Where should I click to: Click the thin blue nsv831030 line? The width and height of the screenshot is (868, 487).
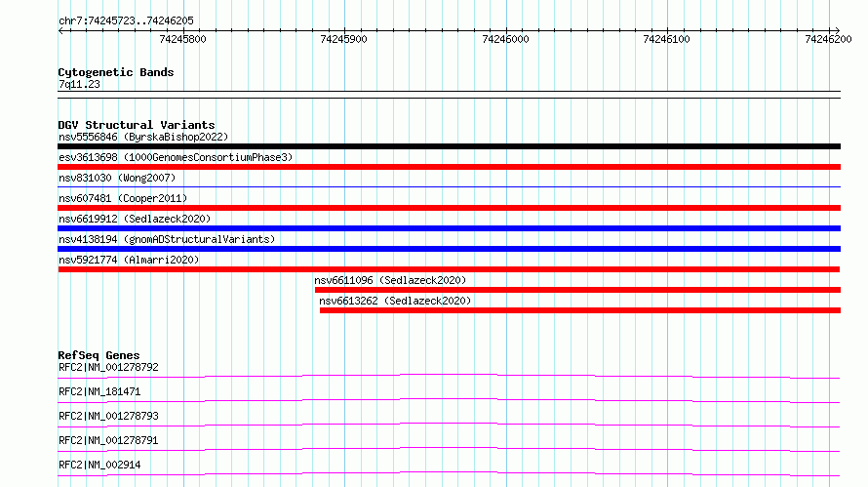click(449, 186)
